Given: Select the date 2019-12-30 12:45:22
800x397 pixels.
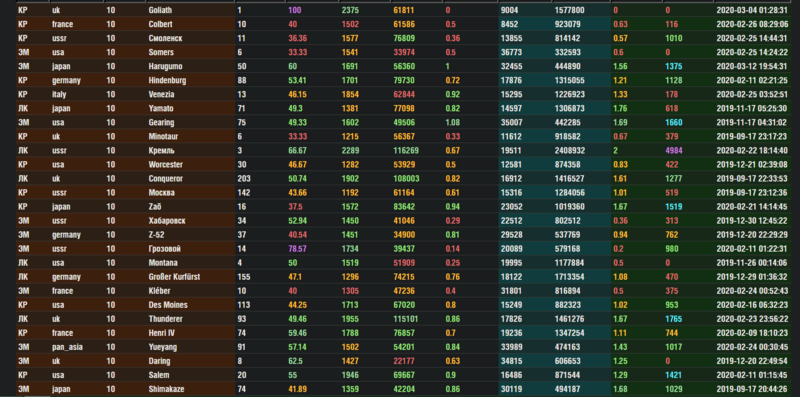Looking at the screenshot, I should pyautogui.click(x=752, y=221).
